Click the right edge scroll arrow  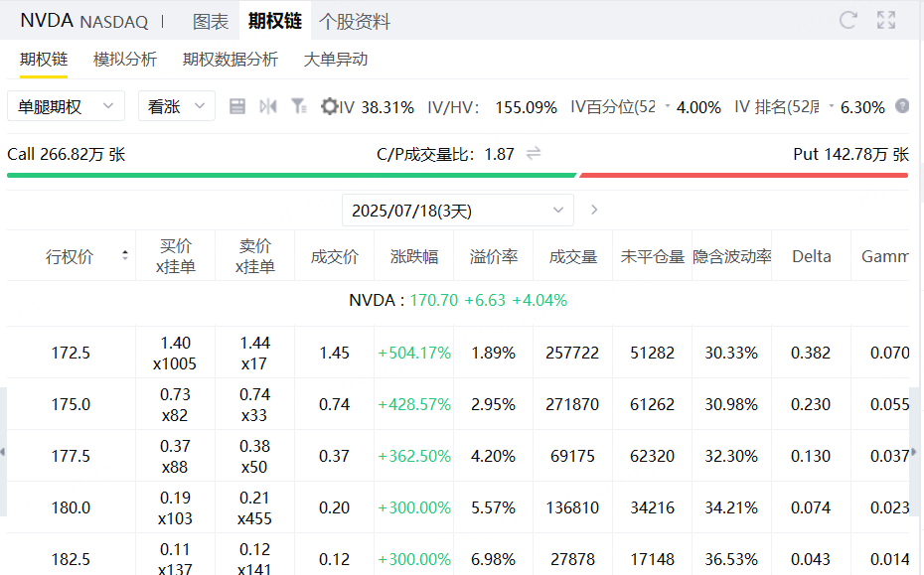click(913, 452)
